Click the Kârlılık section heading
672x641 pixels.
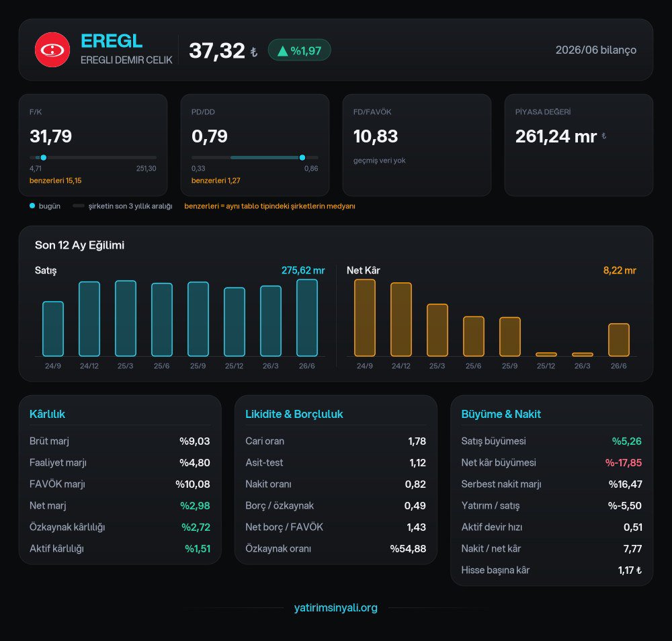click(x=47, y=414)
